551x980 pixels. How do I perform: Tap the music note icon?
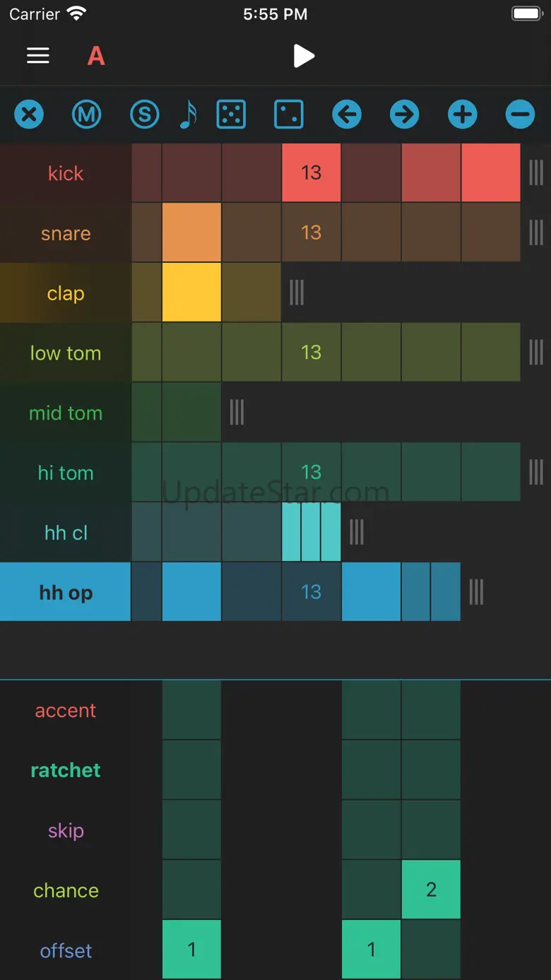(188, 114)
